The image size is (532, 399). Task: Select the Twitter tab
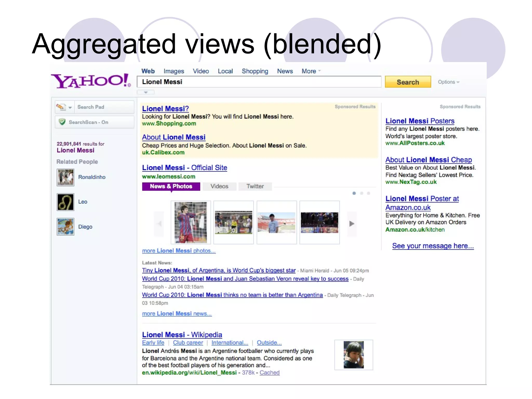(255, 187)
